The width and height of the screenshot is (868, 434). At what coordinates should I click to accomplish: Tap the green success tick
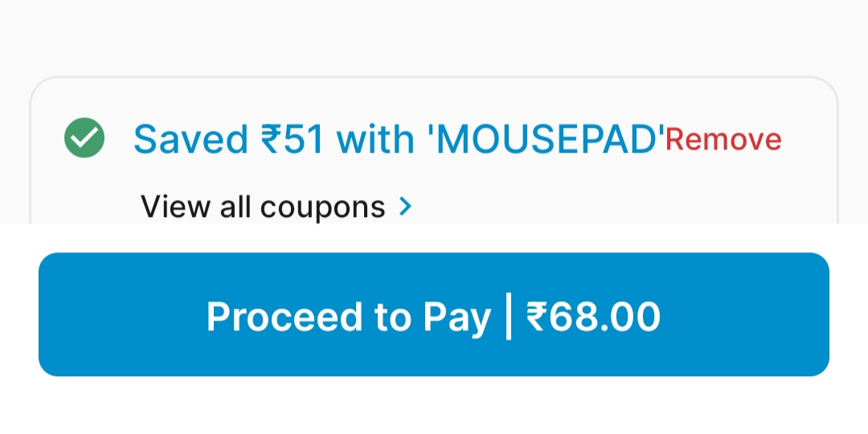click(x=84, y=138)
